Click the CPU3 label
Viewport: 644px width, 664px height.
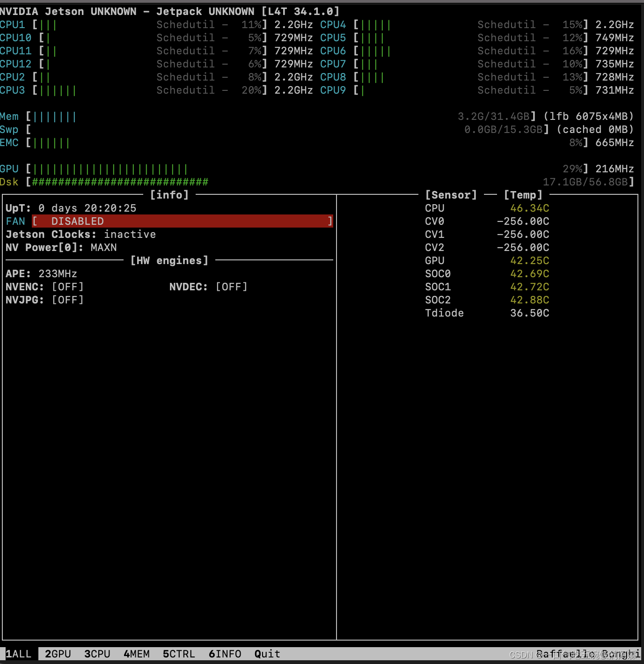(x=13, y=90)
